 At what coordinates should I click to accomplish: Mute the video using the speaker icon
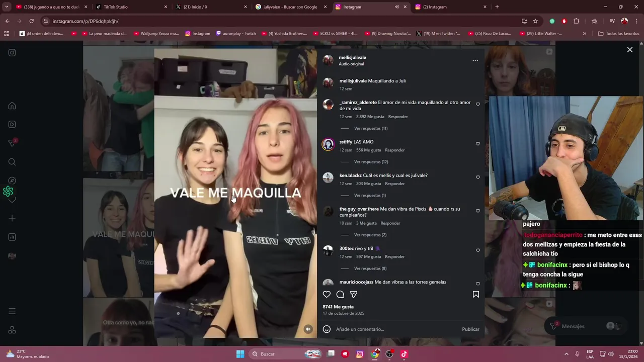[308, 329]
